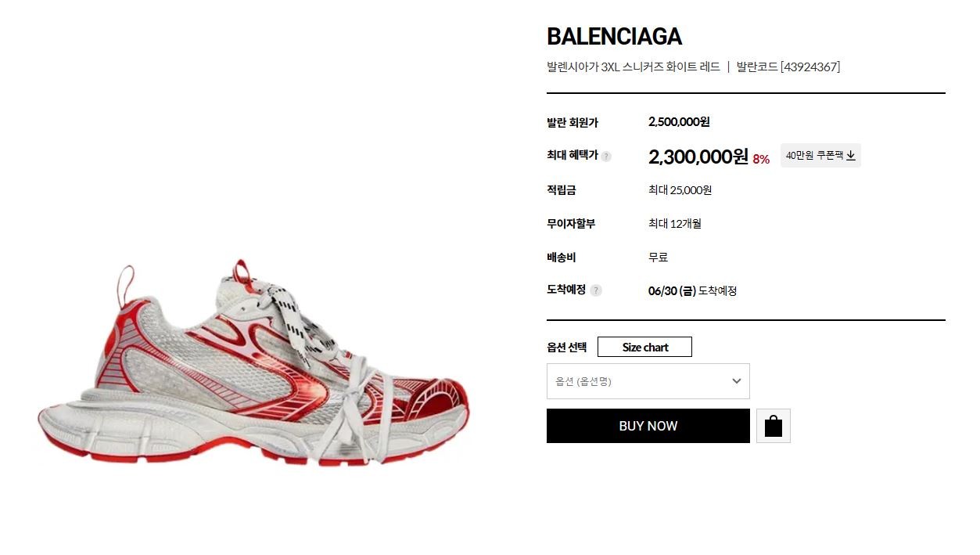
Task: Click the 무료 shipping fee value
Action: 658,258
